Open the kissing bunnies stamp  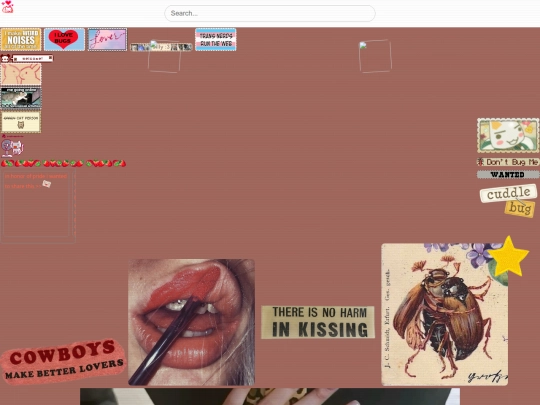(21, 74)
